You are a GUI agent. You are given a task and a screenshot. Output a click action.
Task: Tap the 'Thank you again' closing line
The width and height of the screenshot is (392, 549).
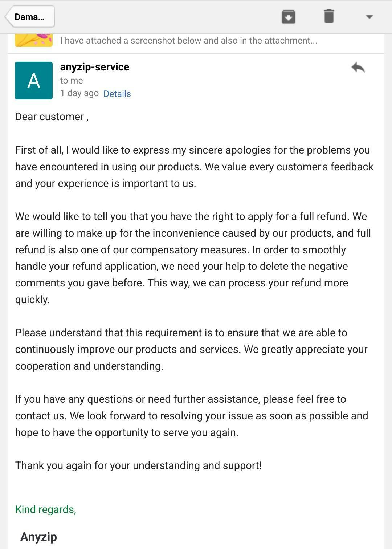138,465
